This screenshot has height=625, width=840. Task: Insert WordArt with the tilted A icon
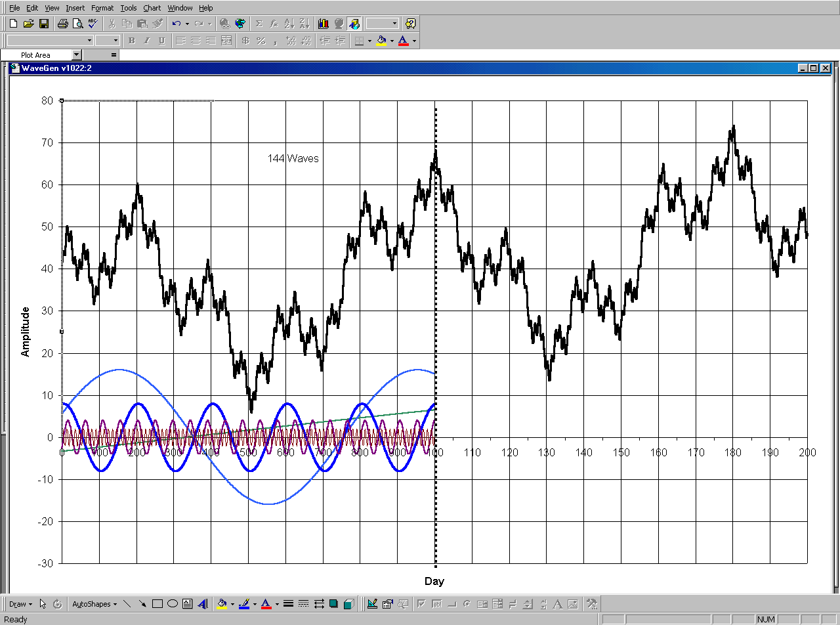203,604
